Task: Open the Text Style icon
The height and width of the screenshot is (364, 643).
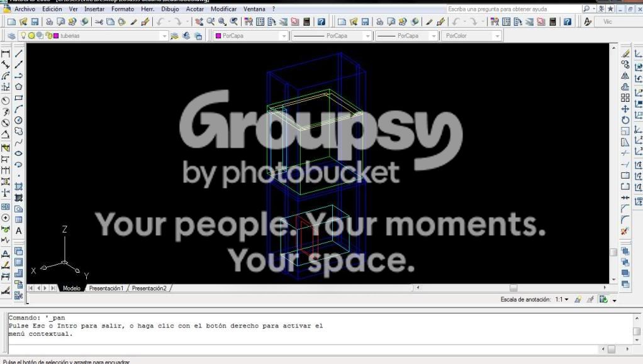Action: [588, 22]
